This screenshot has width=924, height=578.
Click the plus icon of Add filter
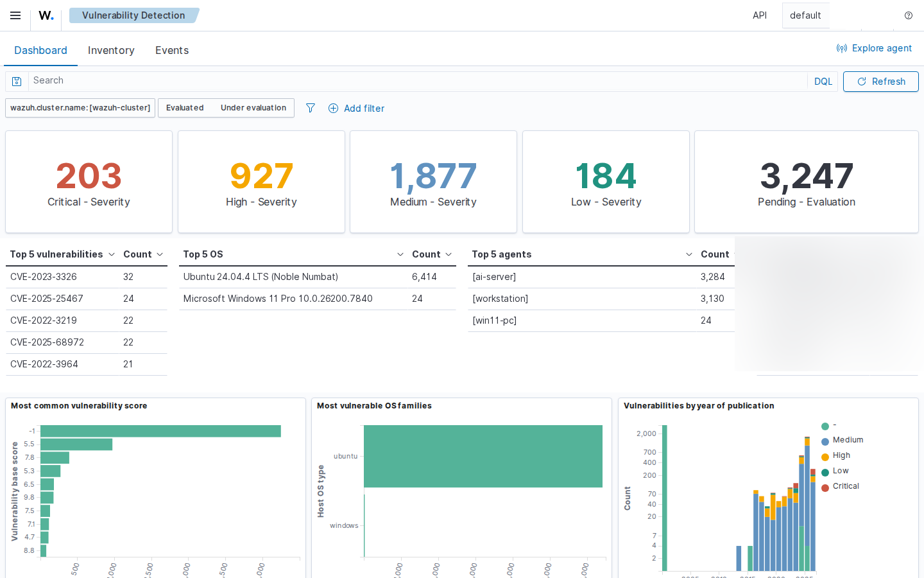[334, 109]
